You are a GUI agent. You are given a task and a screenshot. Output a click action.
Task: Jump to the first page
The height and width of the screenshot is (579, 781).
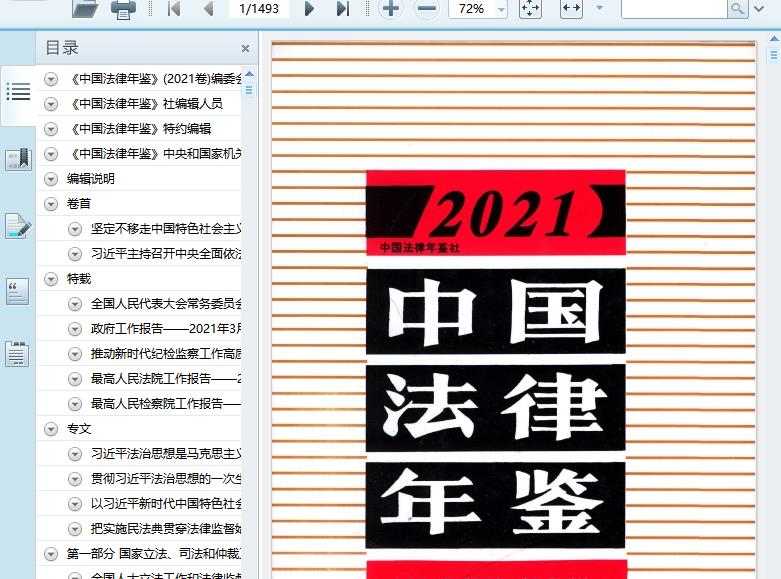tap(174, 8)
